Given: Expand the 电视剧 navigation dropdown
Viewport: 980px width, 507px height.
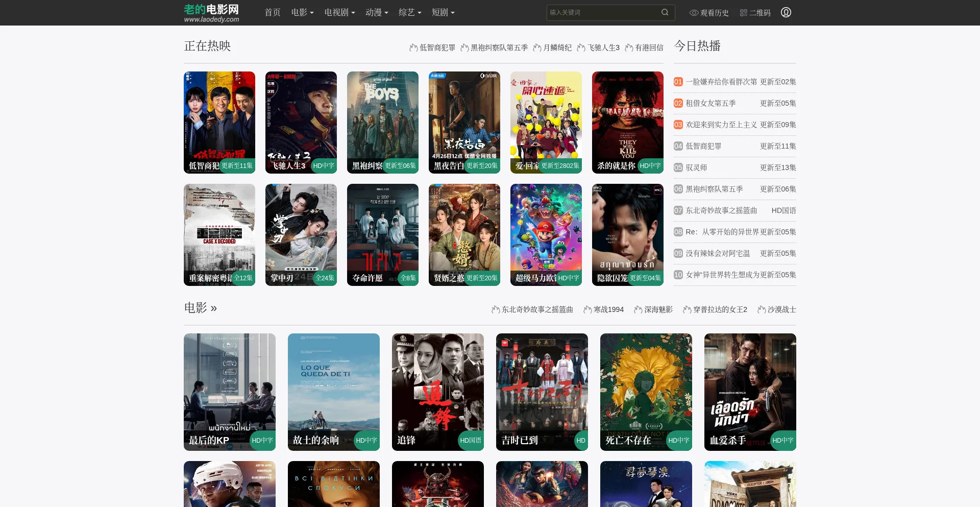Looking at the screenshot, I should click(339, 12).
